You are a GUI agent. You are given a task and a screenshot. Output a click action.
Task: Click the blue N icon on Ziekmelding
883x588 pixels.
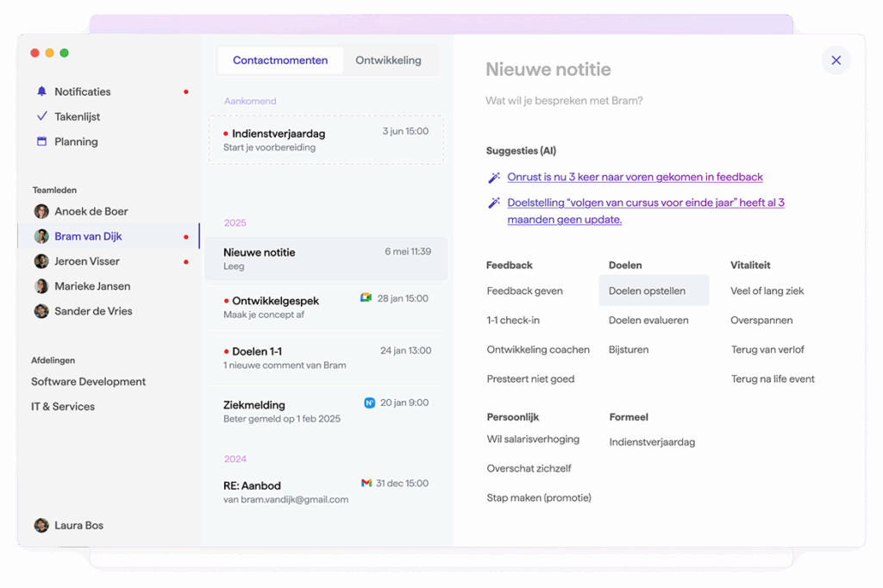369,403
